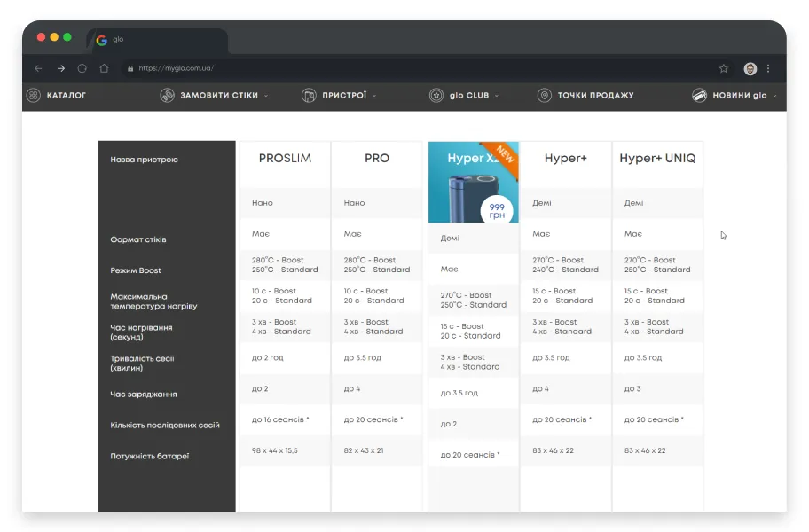
Task: Open the НОВИНИ glo menu item
Action: pos(739,96)
